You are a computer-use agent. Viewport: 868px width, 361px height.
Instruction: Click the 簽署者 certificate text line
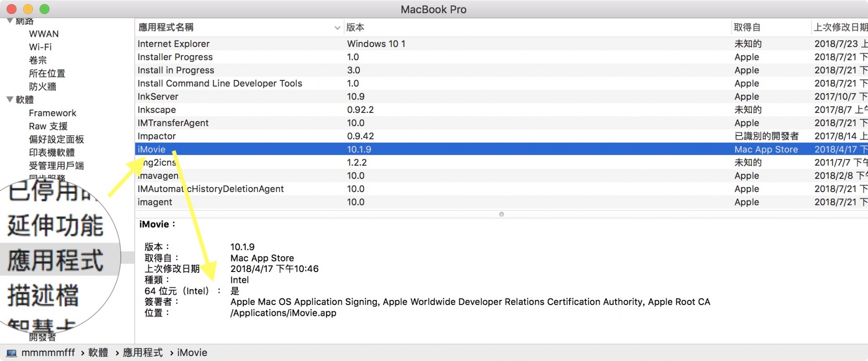[470, 302]
